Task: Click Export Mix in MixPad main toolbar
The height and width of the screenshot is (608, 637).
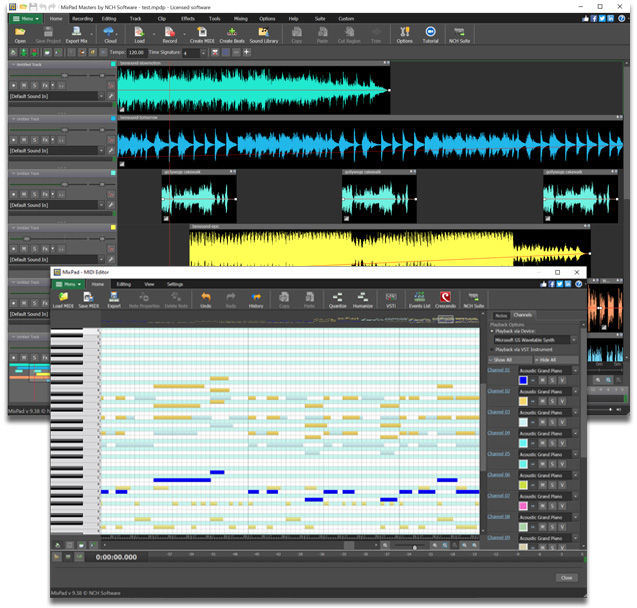Action: coord(76,35)
